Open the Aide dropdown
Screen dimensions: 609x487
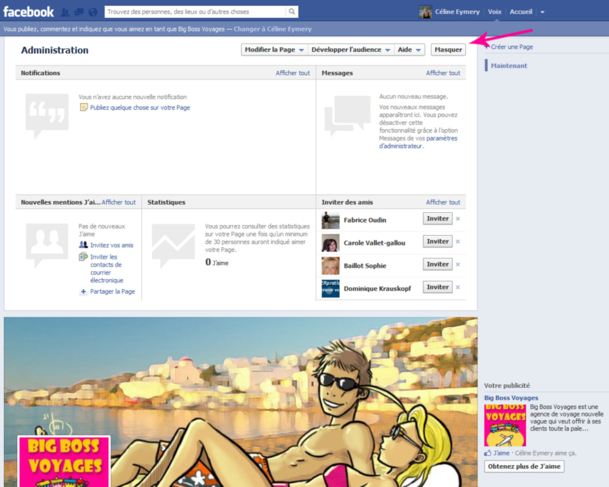(409, 49)
